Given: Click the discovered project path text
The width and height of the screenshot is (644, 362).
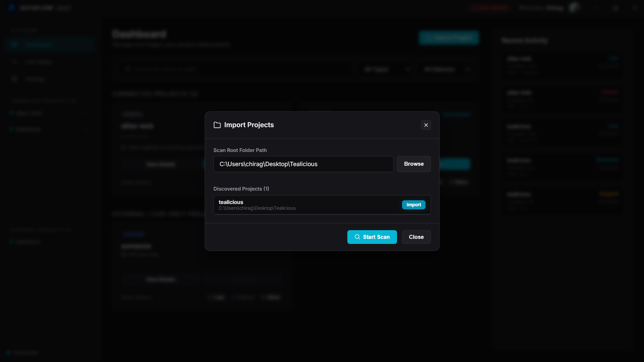Looking at the screenshot, I should [x=257, y=208].
